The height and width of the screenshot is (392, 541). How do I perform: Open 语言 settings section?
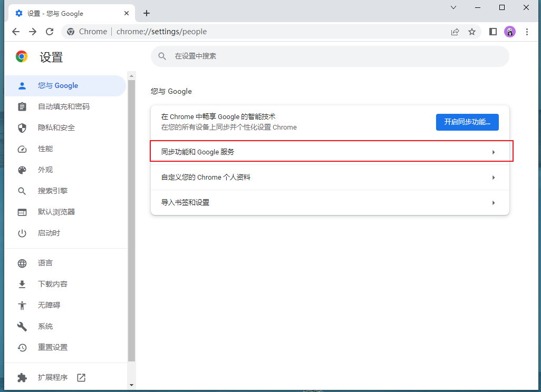(x=65, y=263)
